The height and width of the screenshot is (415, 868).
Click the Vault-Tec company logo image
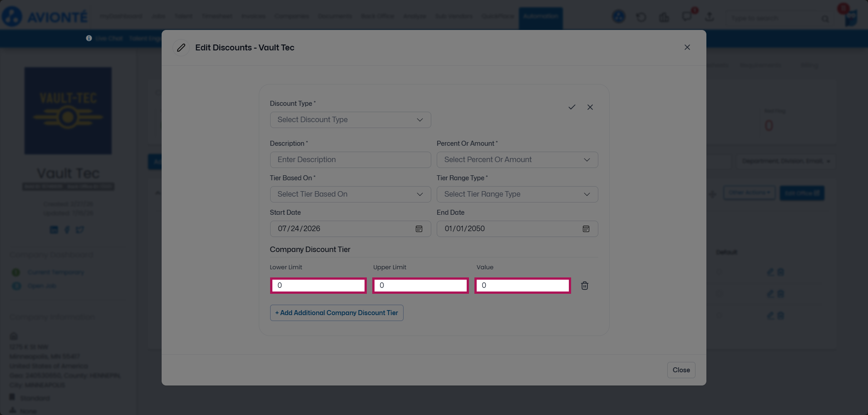pos(68,111)
